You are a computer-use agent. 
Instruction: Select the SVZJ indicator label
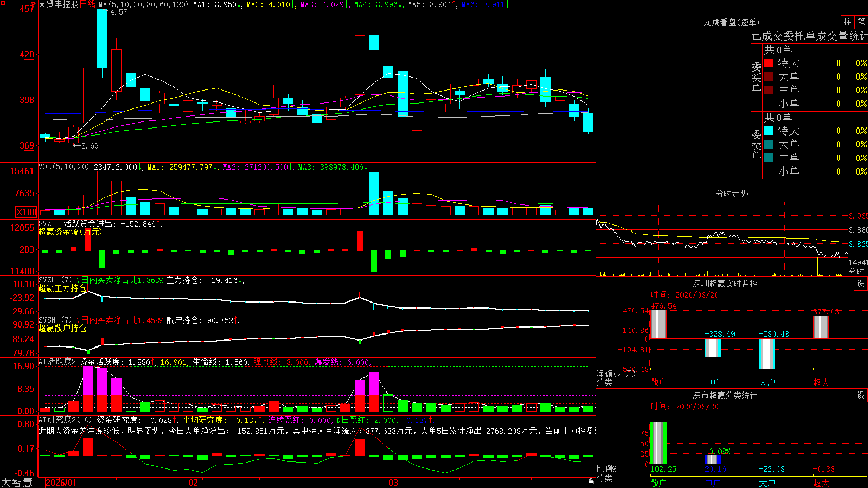[x=47, y=223]
